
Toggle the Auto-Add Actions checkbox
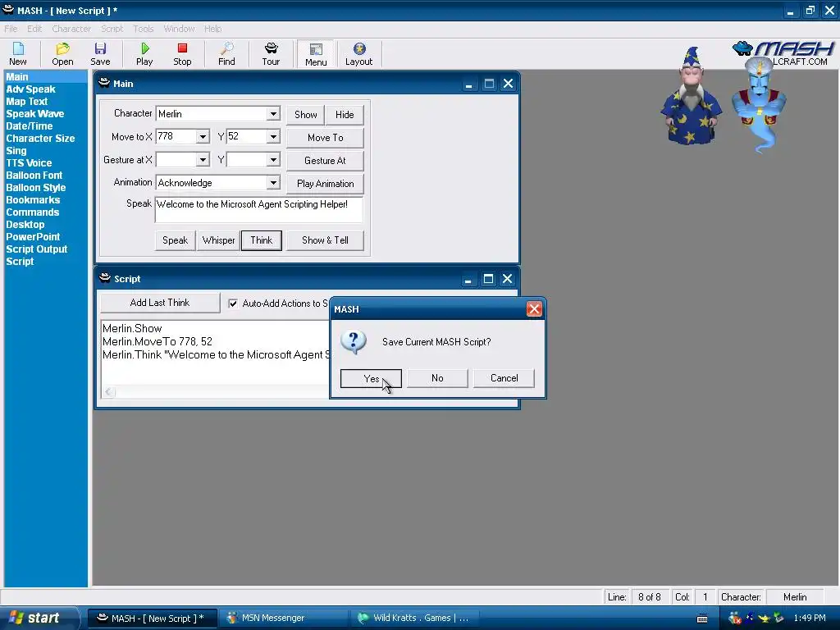[x=233, y=304]
